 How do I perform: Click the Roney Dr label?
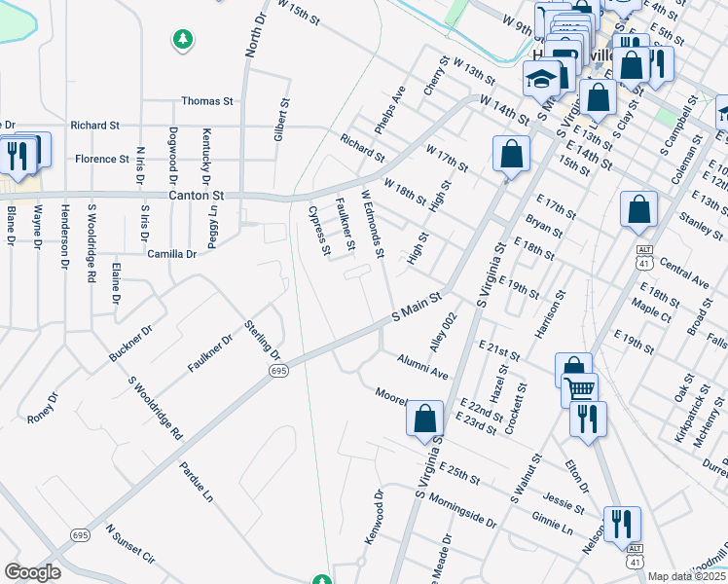[x=43, y=408]
